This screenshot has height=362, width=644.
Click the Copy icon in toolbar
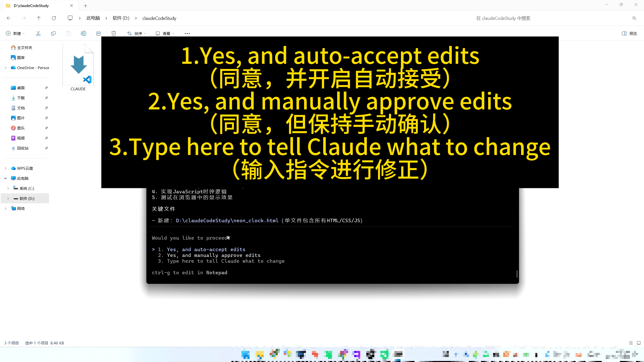(x=53, y=33)
